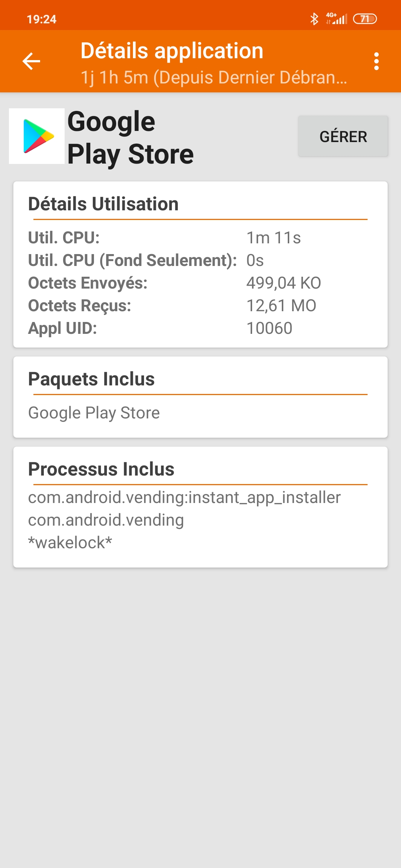Screen dimensions: 401x868
Task: Tap the com.android.vending process entry
Action: click(106, 520)
